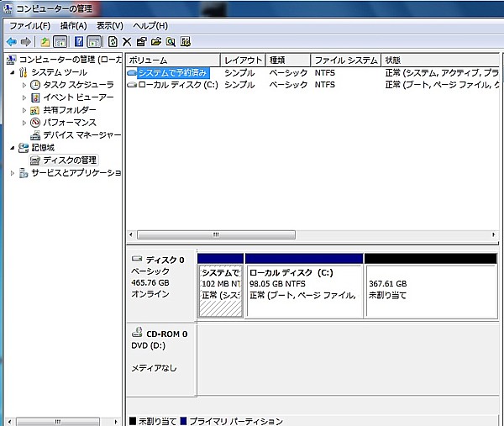Expand the 共有フォルダー node

(x=24, y=110)
